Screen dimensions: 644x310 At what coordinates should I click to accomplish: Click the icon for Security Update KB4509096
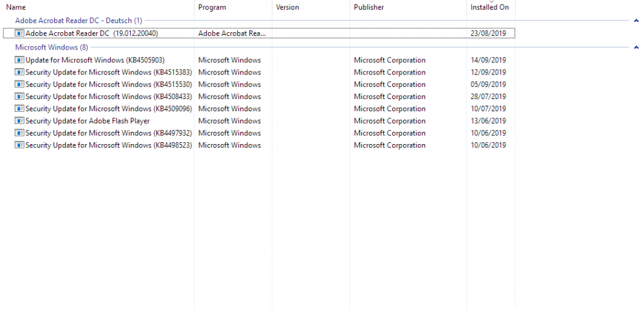pos(19,109)
